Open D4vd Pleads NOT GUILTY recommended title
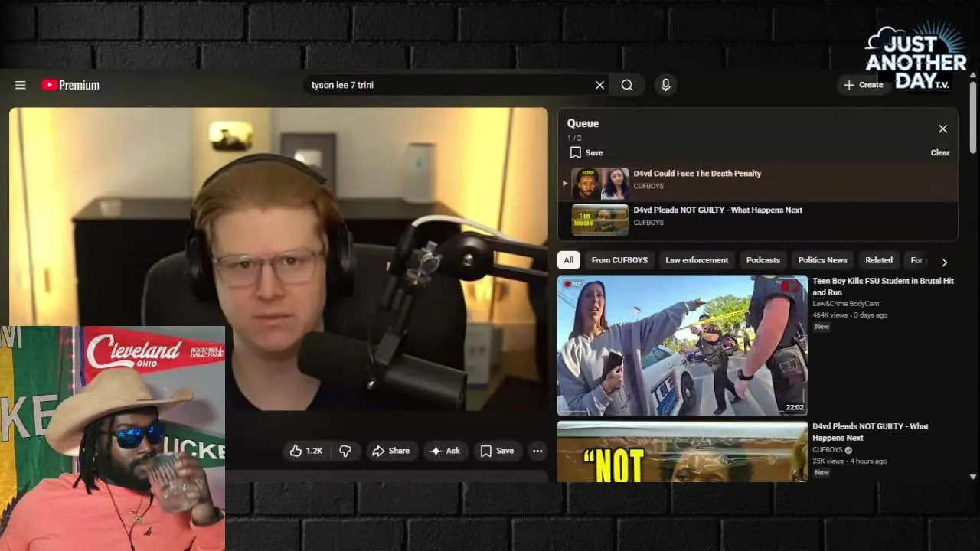Image resolution: width=980 pixels, height=551 pixels. (x=870, y=432)
